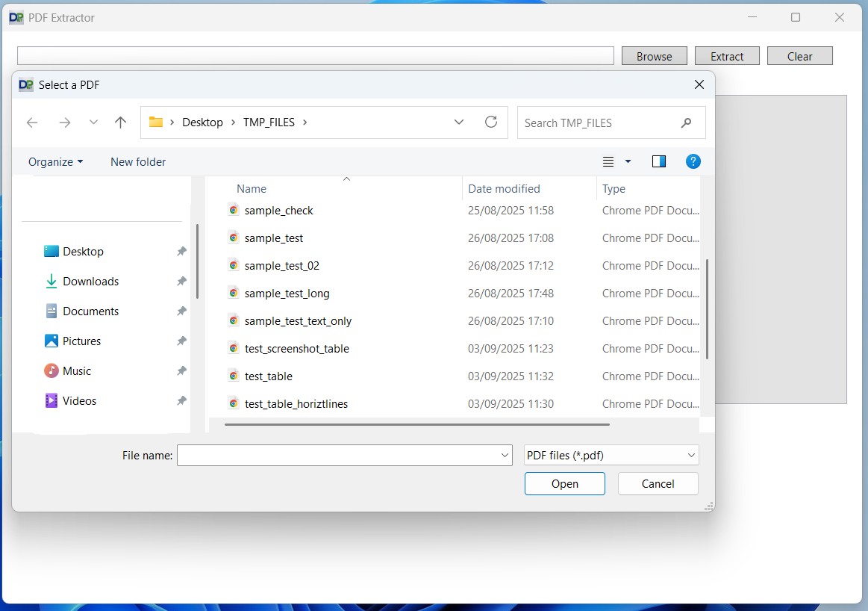The width and height of the screenshot is (868, 611).
Task: Open the change view layout icon
Action: tap(608, 161)
